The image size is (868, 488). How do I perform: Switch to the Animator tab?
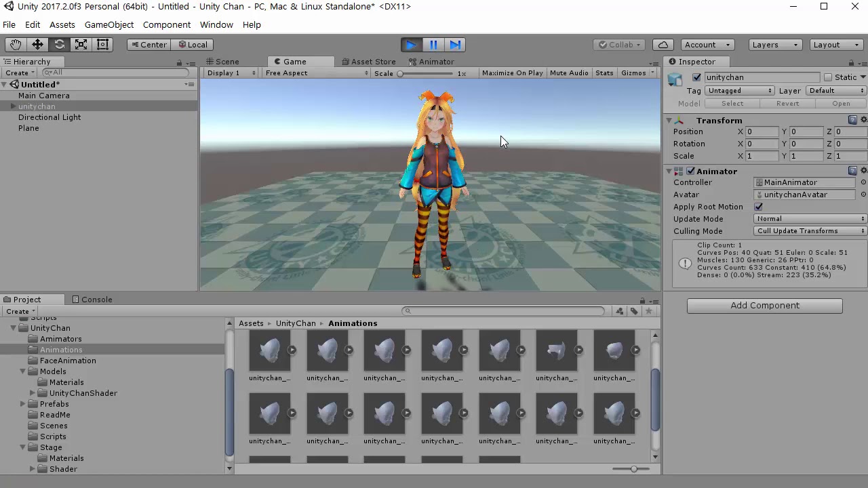[x=431, y=62]
